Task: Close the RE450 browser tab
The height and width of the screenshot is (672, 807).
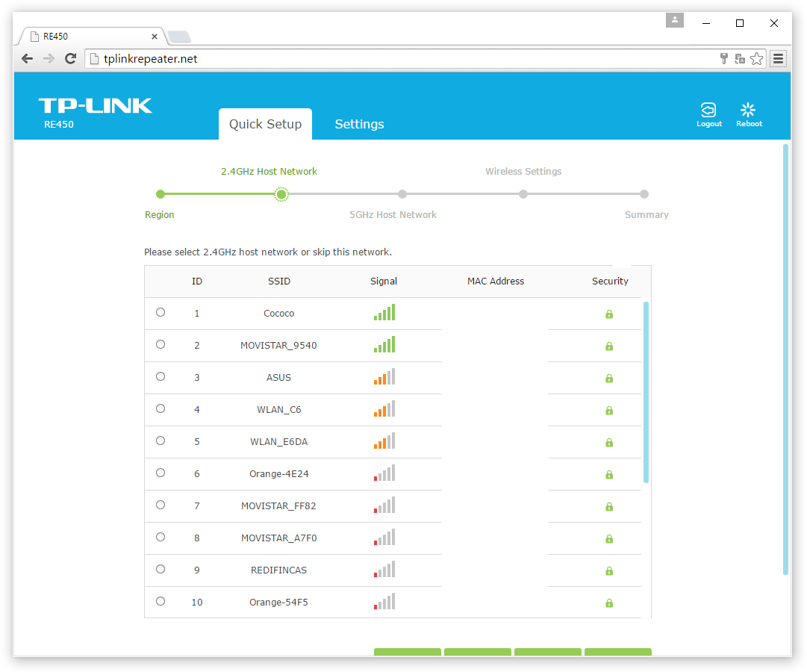Action: pos(155,37)
